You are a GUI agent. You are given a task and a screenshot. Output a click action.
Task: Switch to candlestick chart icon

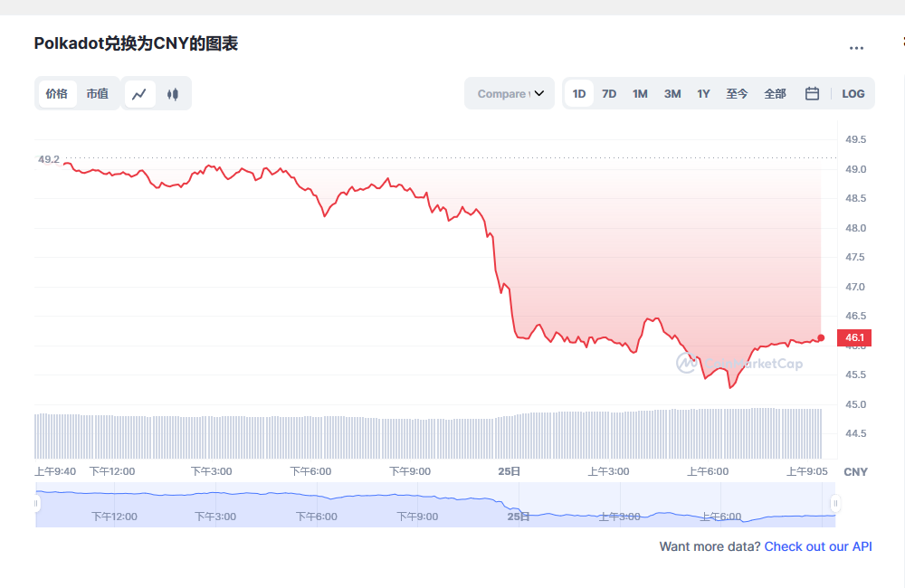[173, 94]
